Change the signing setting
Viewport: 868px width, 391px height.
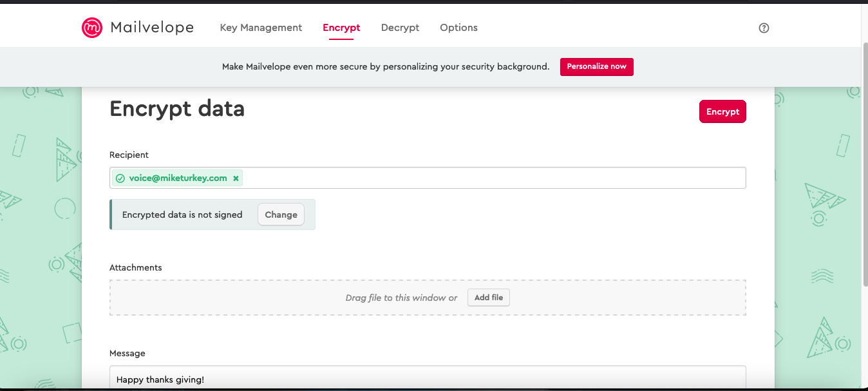[x=281, y=215]
